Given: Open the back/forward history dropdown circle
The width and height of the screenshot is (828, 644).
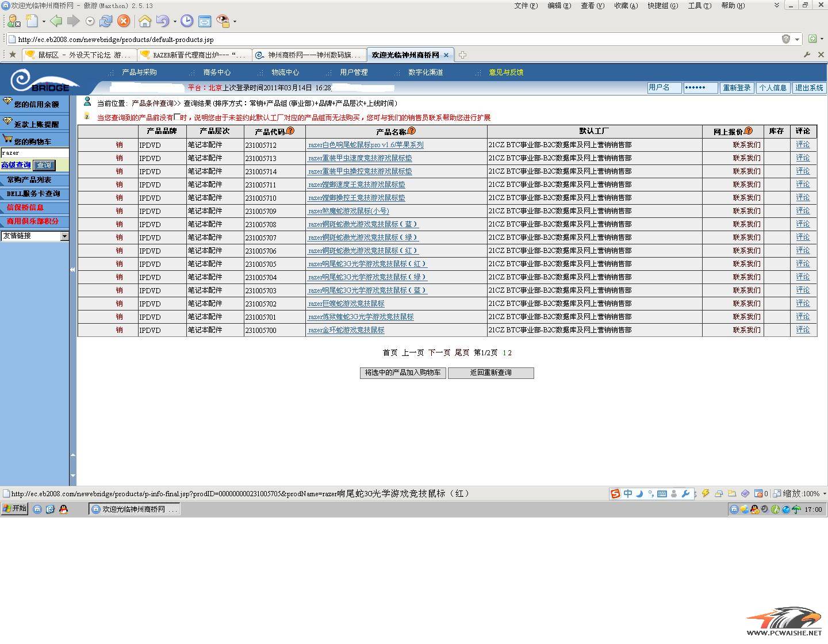Looking at the screenshot, I should tap(90, 21).
